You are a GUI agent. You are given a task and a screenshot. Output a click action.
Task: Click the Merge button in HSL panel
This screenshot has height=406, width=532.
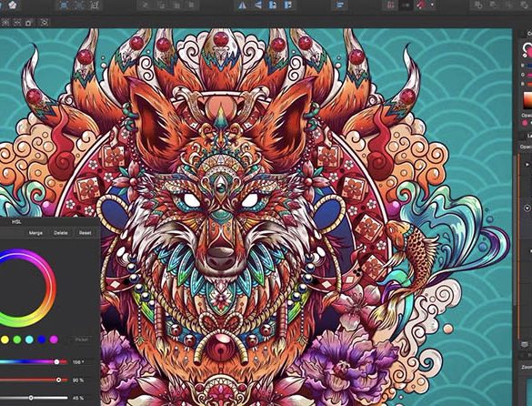pos(35,233)
